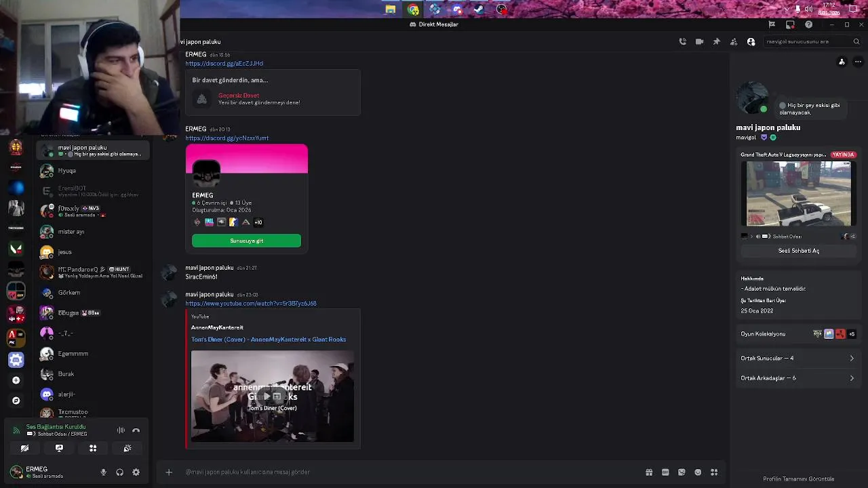Screen dimensions: 868x488
Task: Open the Windows notification center
Action: click(854, 9)
